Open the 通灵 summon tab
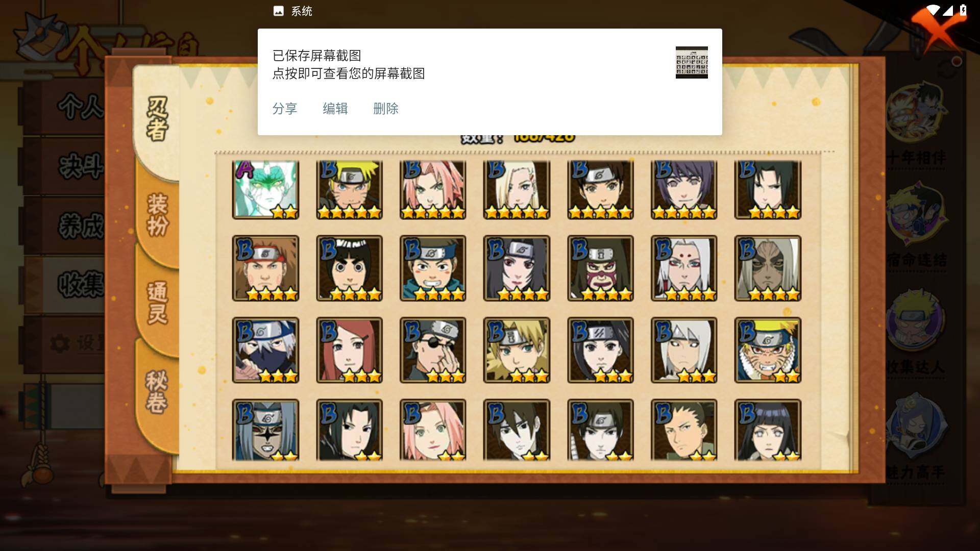Image resolution: width=980 pixels, height=551 pixels. point(157,303)
